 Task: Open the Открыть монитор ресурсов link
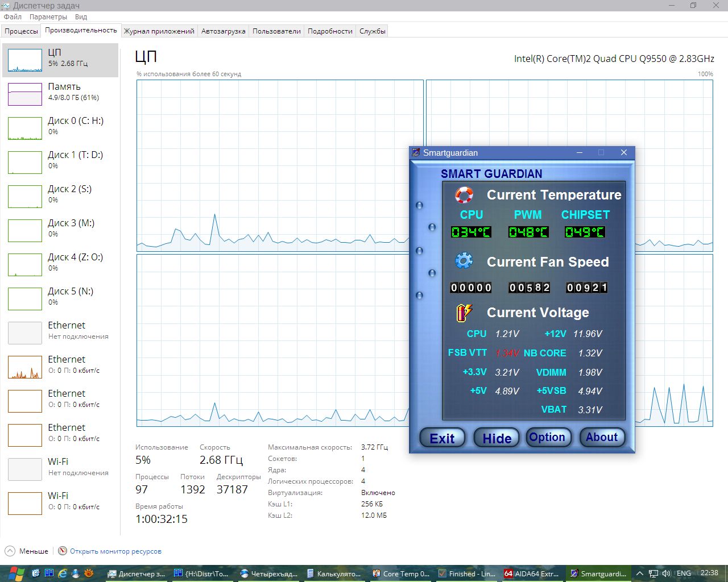click(115, 551)
